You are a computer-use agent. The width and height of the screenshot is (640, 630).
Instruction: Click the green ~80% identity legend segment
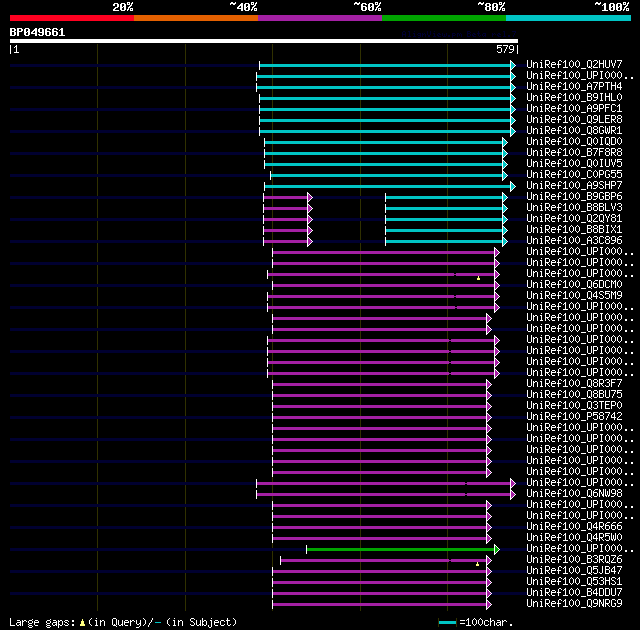point(444,18)
